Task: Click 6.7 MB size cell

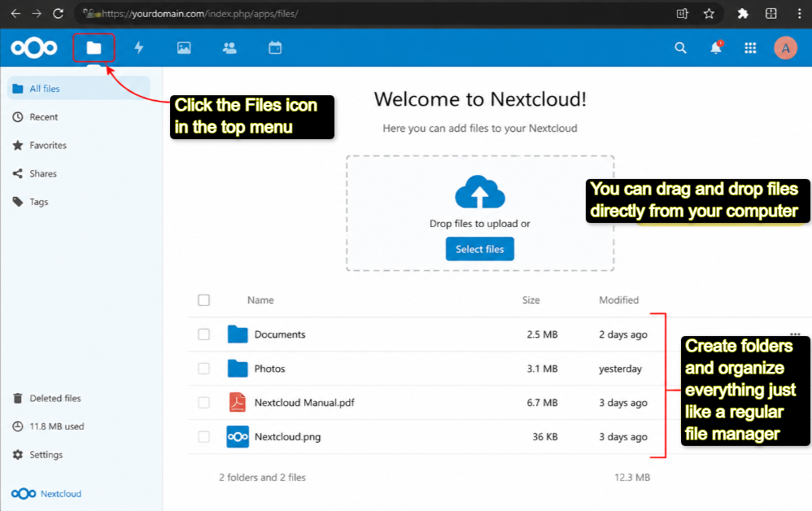Action: coord(542,403)
